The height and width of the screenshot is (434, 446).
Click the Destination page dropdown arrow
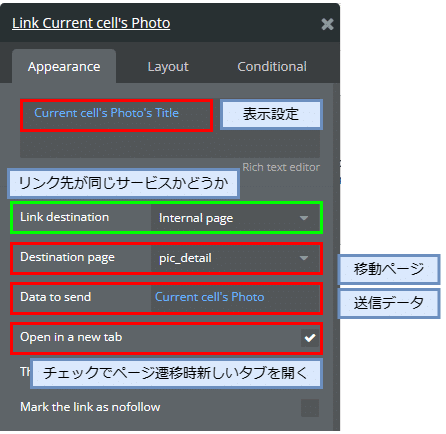coord(303,258)
